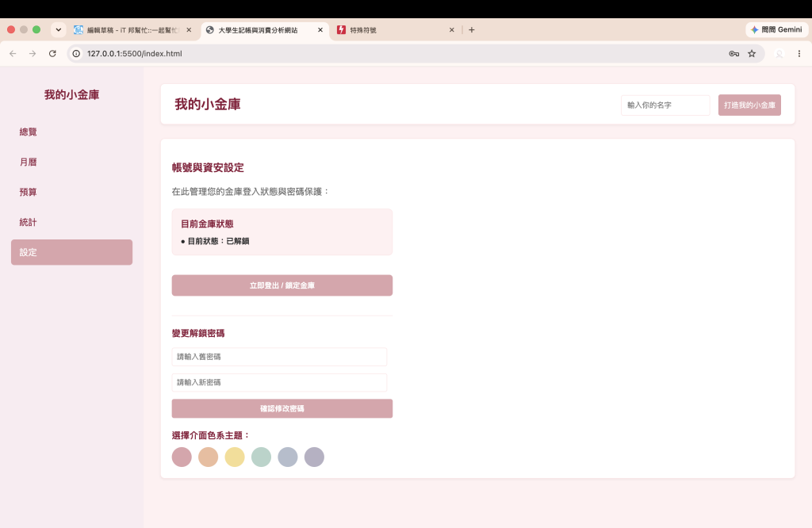Open 月曆 in the sidebar
The height and width of the screenshot is (528, 812).
[x=71, y=162]
